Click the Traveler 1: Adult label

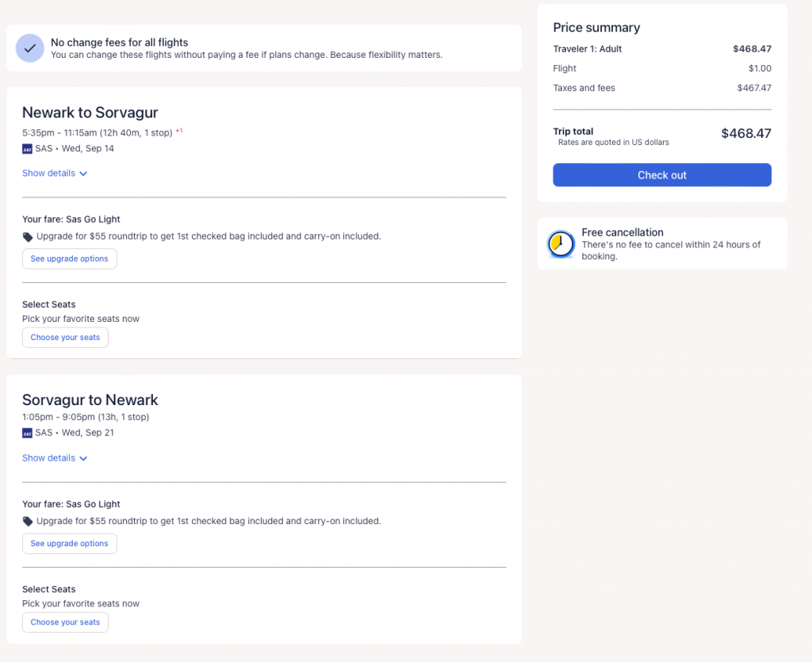click(x=588, y=49)
